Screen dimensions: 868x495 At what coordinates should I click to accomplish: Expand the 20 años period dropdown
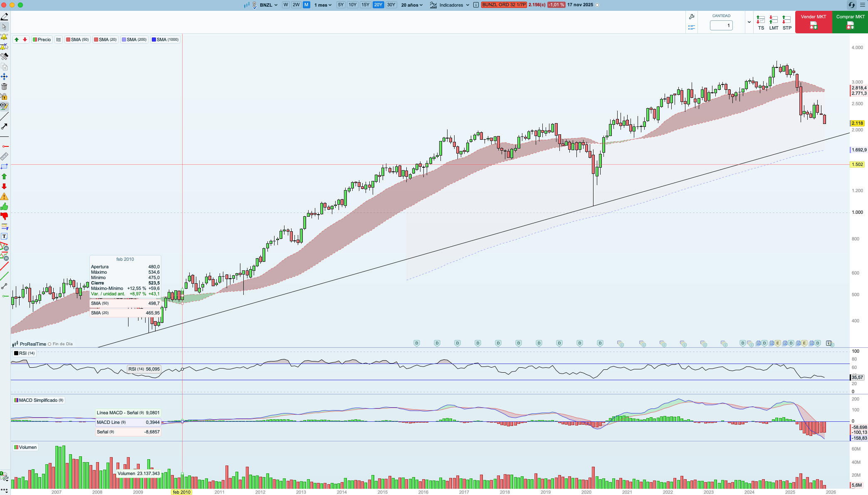point(412,5)
